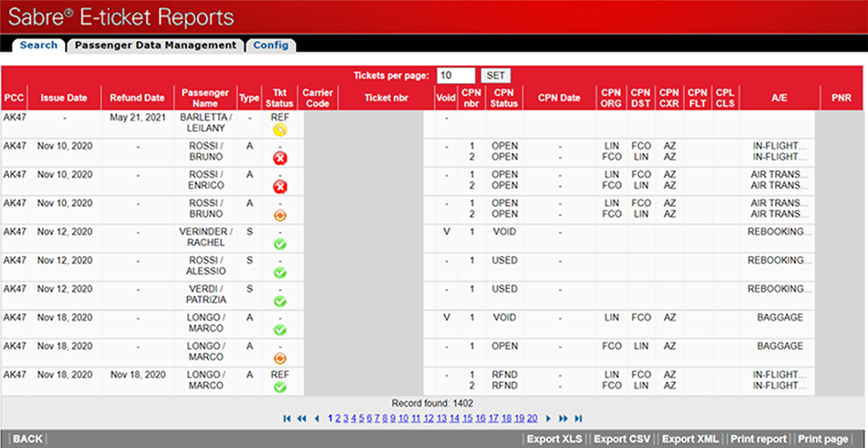The image size is (868, 448).
Task: Click the green check icon for VERINDER / RACHEL
Action: (280, 244)
